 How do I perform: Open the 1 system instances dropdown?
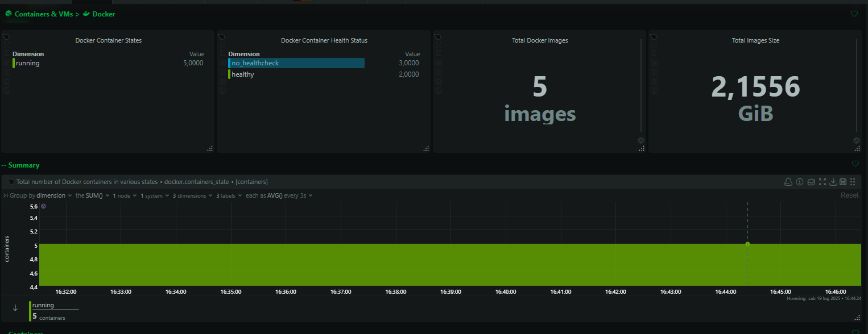pos(155,195)
